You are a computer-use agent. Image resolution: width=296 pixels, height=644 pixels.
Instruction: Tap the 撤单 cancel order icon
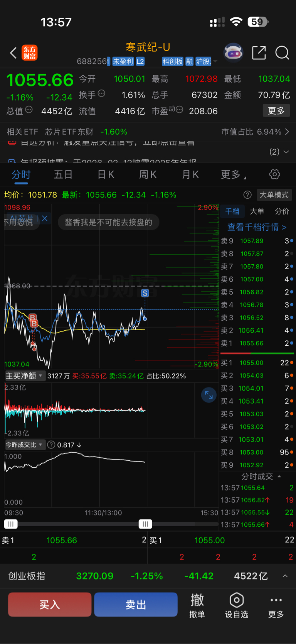tap(197, 605)
